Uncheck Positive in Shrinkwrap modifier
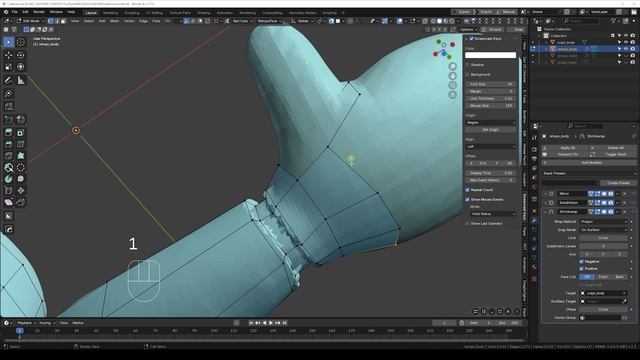 click(581, 269)
